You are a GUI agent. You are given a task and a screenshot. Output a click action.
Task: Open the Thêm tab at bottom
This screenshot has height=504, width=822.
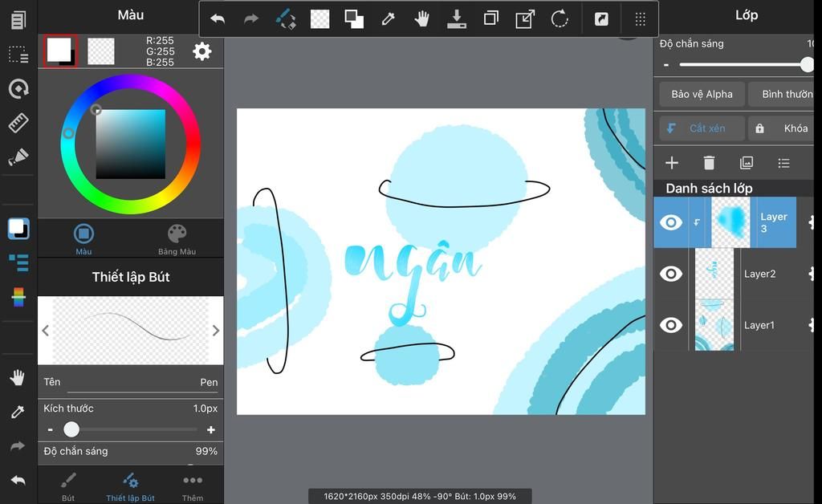coord(193,486)
